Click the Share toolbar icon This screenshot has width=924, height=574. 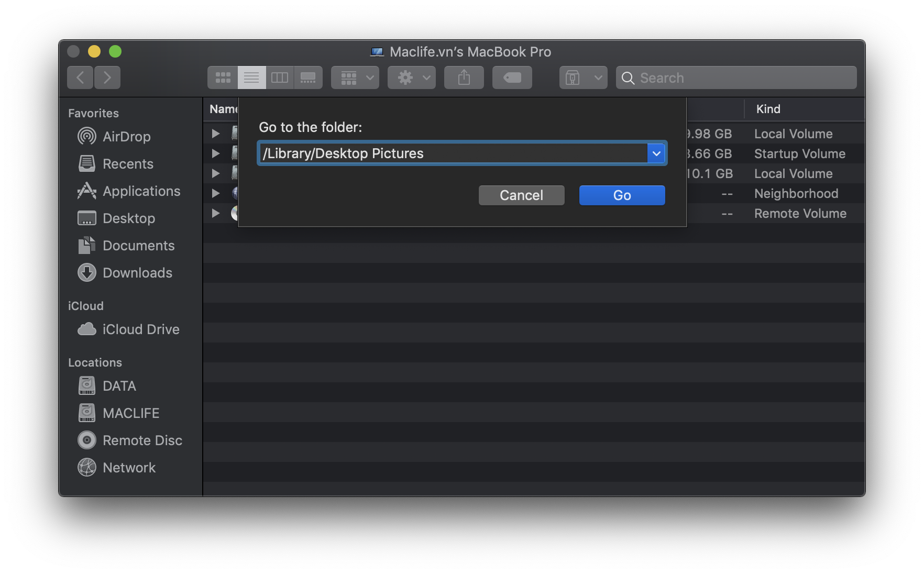click(464, 78)
